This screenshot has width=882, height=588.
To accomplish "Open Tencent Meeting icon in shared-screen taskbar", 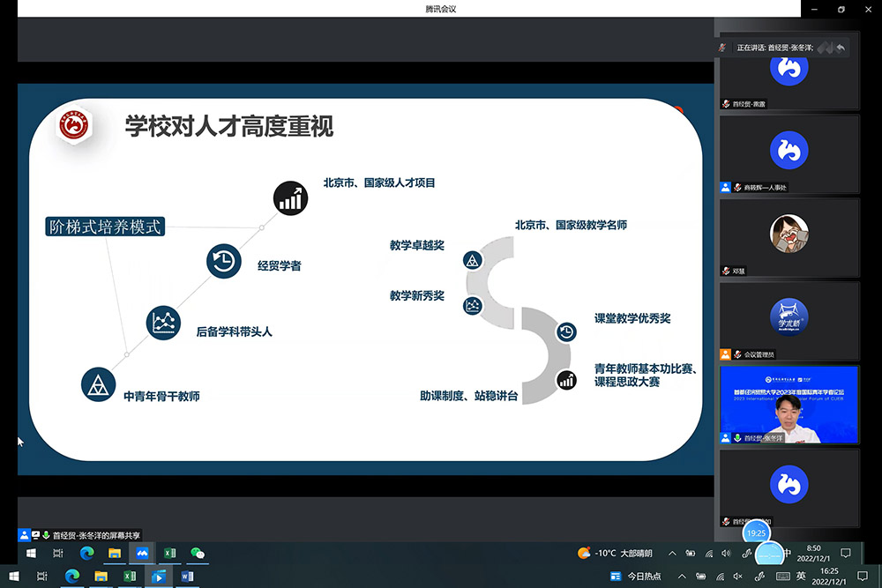I will click(142, 553).
